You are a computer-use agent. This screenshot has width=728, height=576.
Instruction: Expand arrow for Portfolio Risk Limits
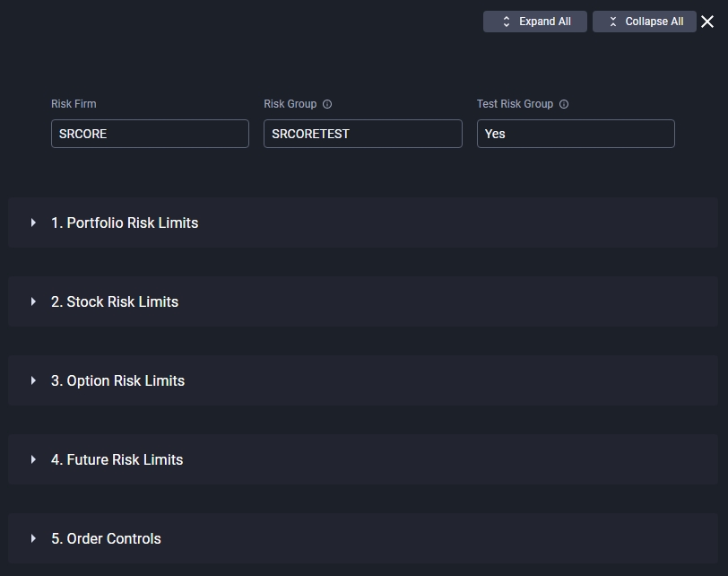33,223
